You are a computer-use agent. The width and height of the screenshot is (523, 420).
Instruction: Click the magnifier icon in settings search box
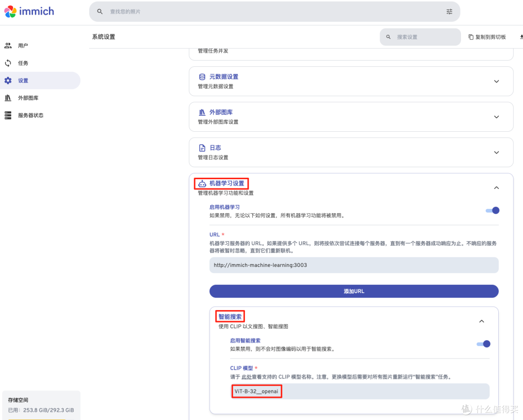point(388,37)
